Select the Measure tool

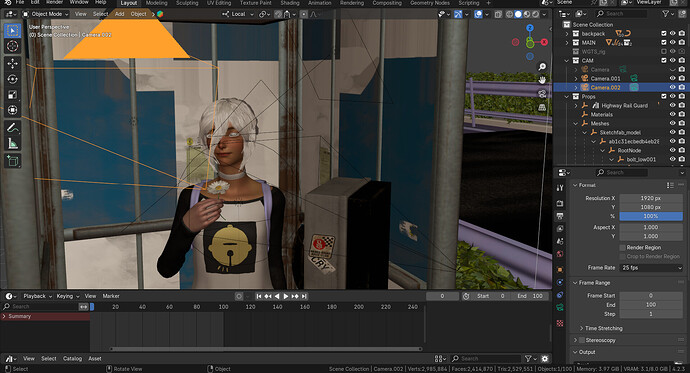click(12, 143)
